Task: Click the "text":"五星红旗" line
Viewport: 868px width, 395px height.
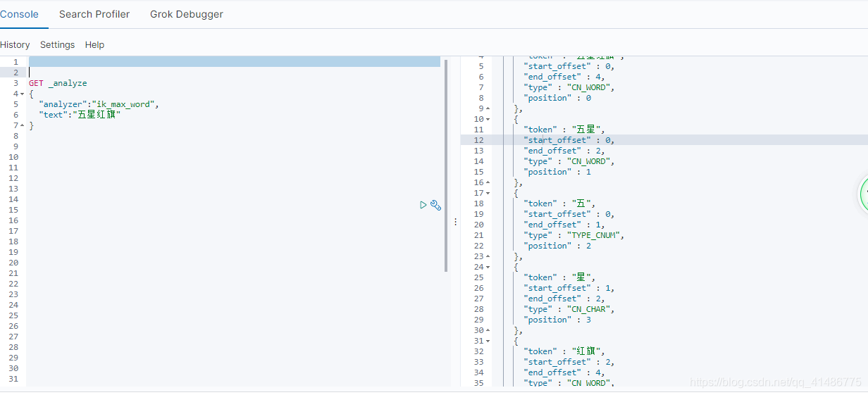Action: pyautogui.click(x=80, y=115)
